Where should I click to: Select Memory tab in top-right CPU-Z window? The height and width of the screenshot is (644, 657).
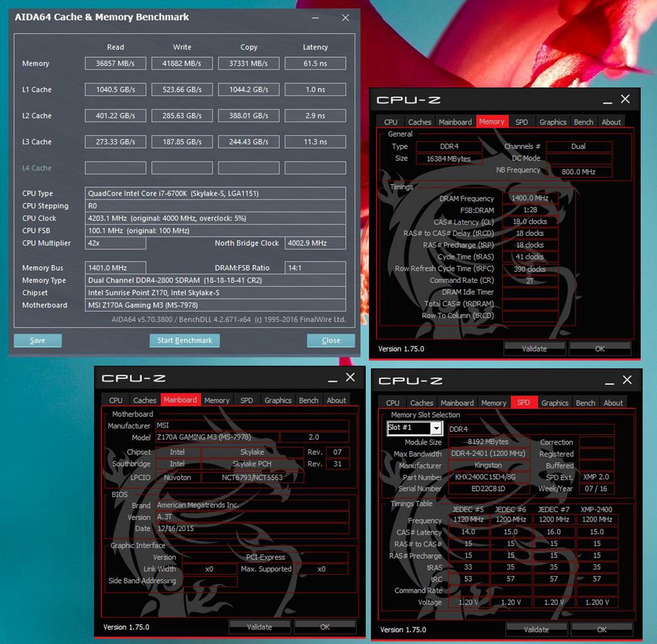(x=492, y=121)
